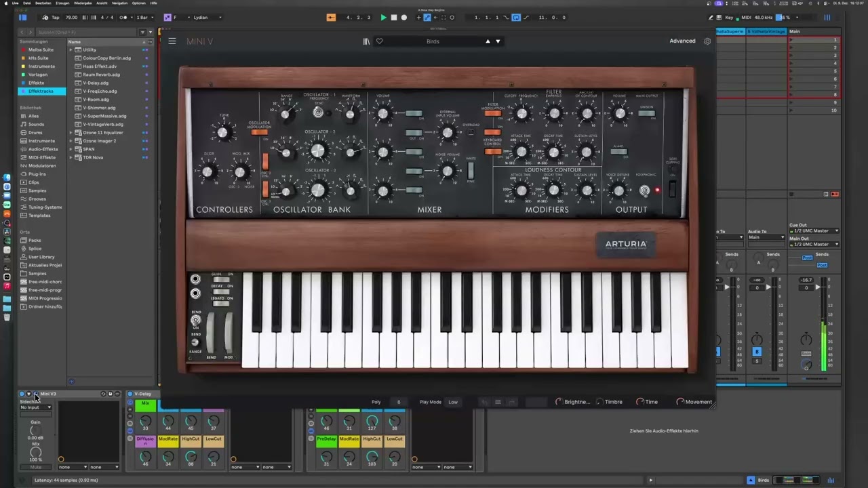
Task: Open Mini V settings gear
Action: [x=707, y=41]
